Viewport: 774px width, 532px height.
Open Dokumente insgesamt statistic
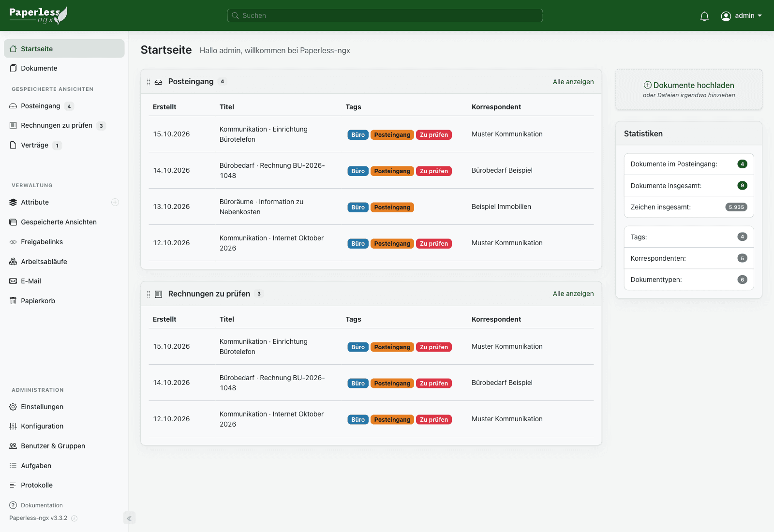[689, 186]
